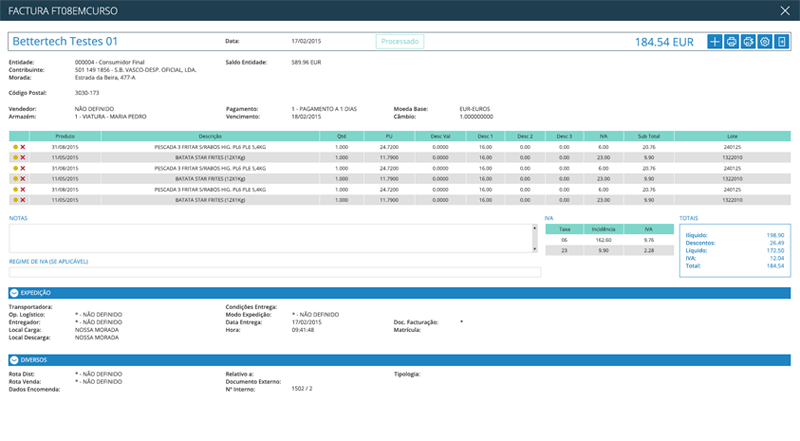Click the yellow status dot on the second row
800x441 pixels.
pos(15,157)
